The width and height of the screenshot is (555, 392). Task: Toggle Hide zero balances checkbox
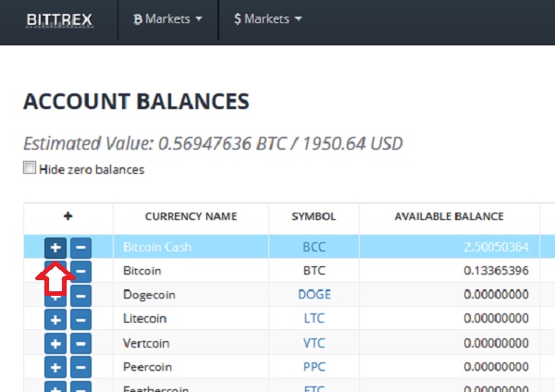30,167
